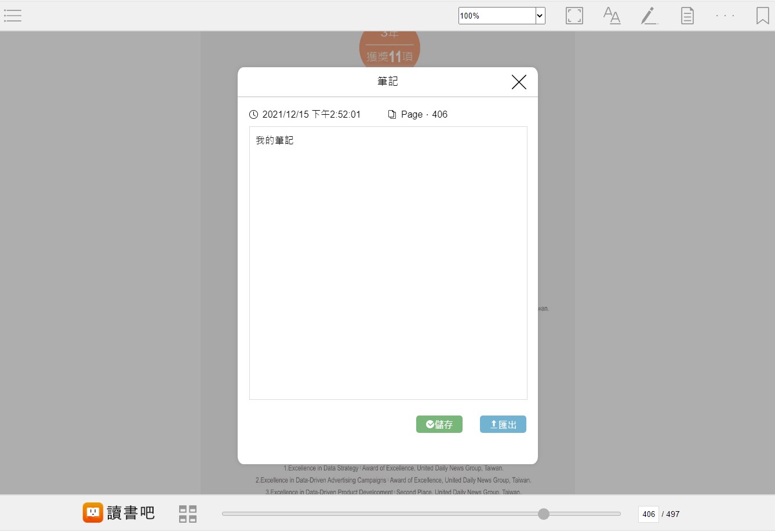This screenshot has width=775, height=532.
Task: Bookmark the current page
Action: click(762, 16)
